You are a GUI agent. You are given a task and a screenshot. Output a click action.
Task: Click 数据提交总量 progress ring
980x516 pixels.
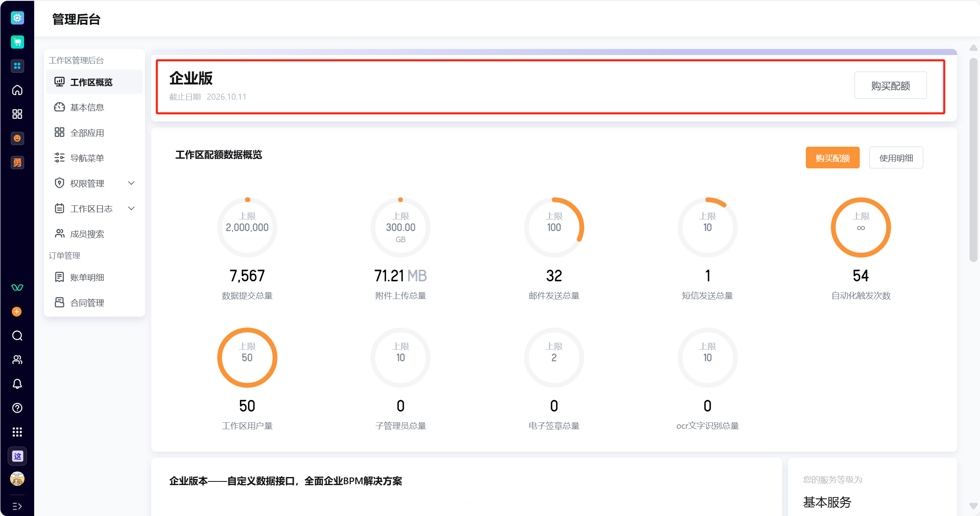pos(247,227)
